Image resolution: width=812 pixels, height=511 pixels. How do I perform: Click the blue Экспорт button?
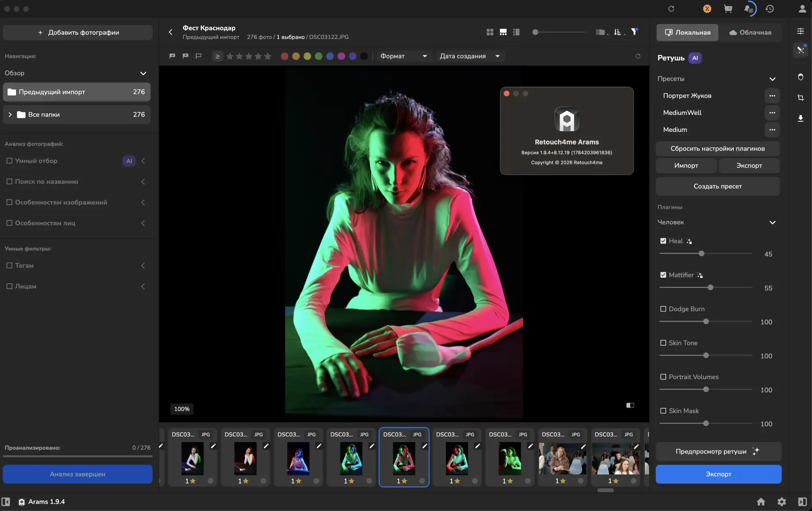(x=719, y=474)
